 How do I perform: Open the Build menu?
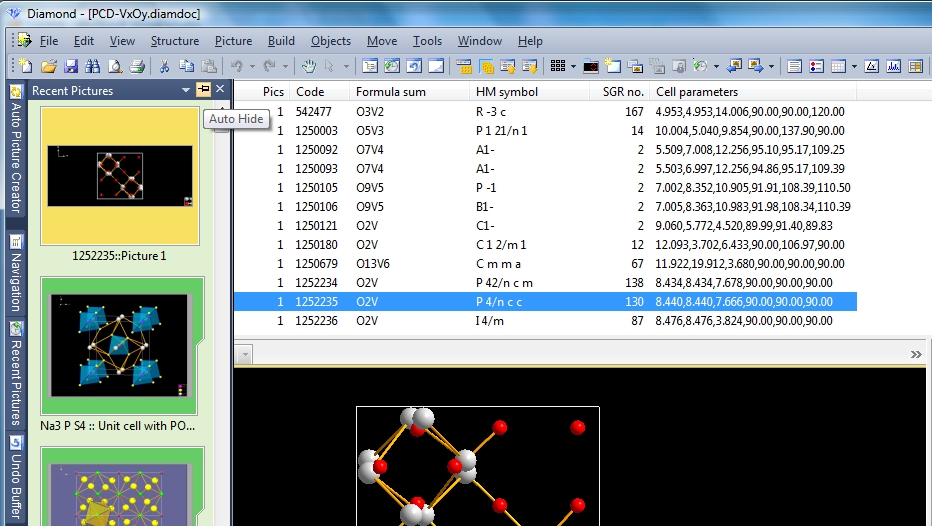[281, 41]
